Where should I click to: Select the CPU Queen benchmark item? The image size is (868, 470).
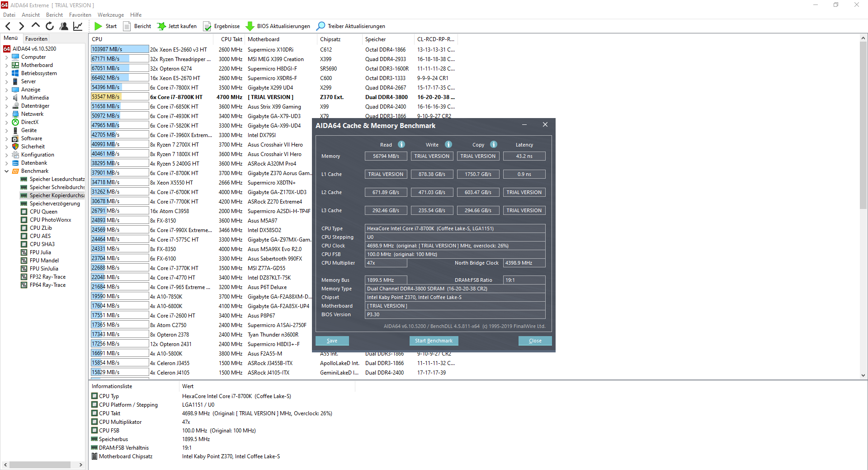pos(43,212)
